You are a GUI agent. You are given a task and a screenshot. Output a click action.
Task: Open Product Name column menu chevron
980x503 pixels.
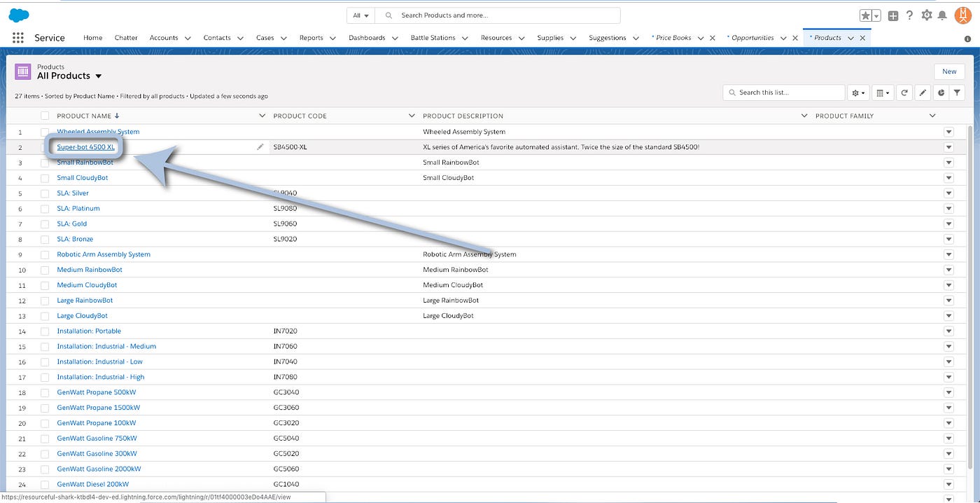(262, 116)
